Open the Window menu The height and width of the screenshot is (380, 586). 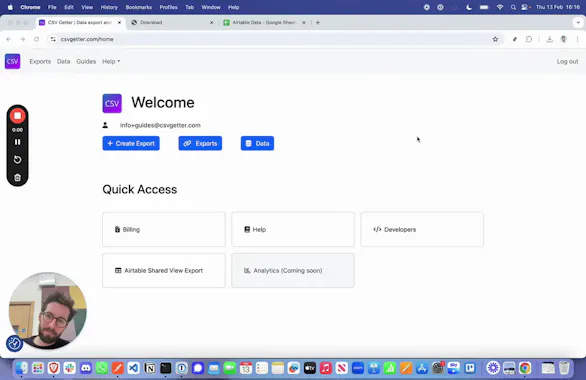(211, 7)
